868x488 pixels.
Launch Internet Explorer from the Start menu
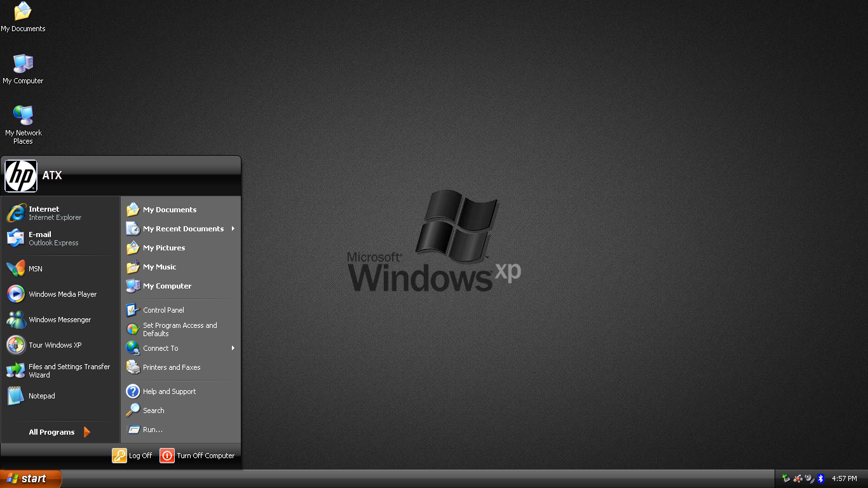click(x=60, y=213)
